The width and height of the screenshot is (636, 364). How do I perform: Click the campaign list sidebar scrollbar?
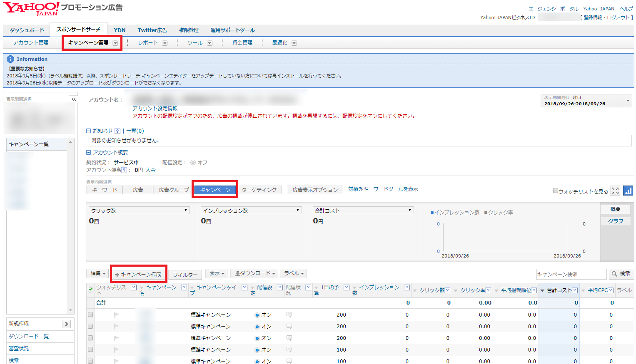click(x=70, y=227)
